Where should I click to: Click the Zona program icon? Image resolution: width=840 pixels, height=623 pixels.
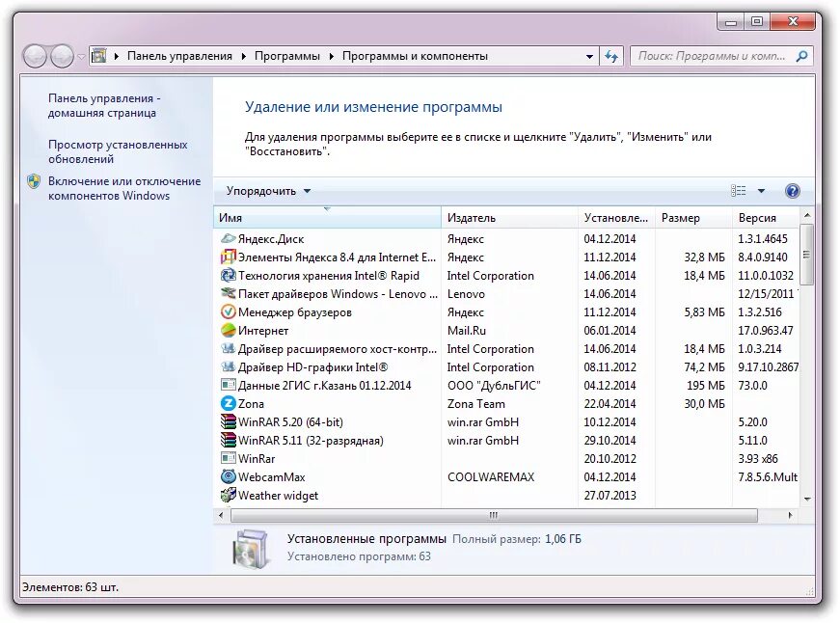click(x=229, y=403)
